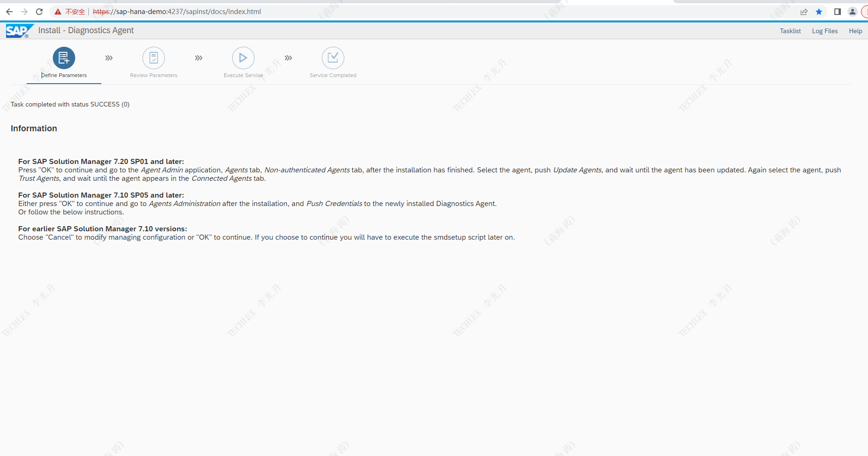The image size is (868, 456).
Task: Click the SAP Solution Manager 7.20 SP01 heading
Action: pyautogui.click(x=101, y=162)
